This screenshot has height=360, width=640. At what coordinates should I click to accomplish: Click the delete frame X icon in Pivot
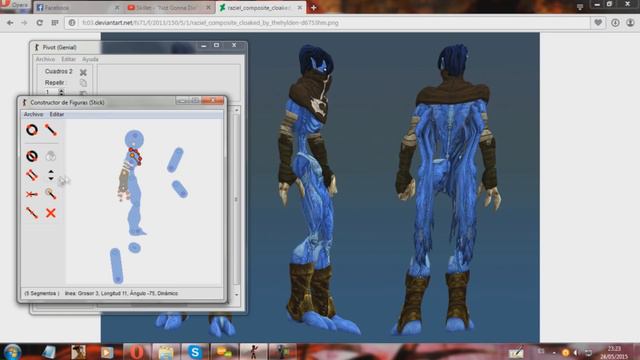point(83,72)
